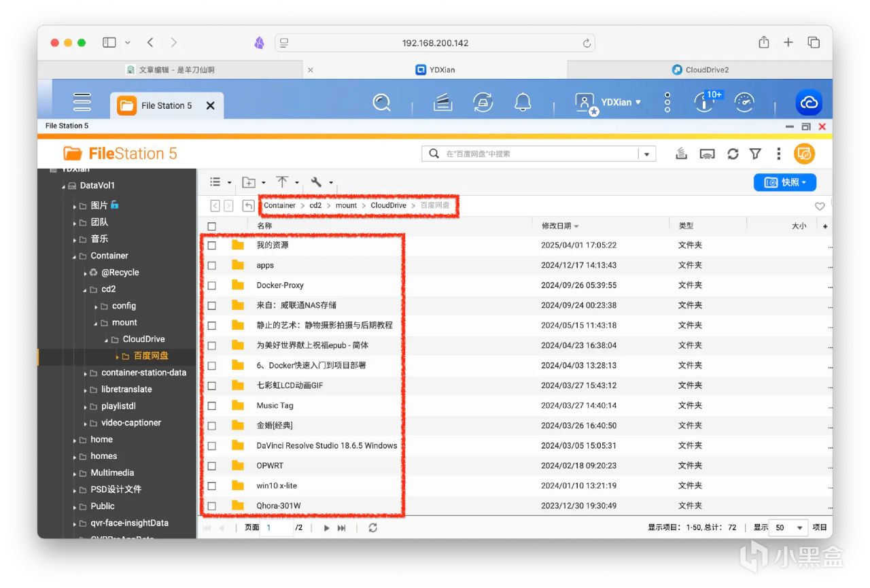Jump to the last page of results
This screenshot has height=588, width=870.
(342, 528)
